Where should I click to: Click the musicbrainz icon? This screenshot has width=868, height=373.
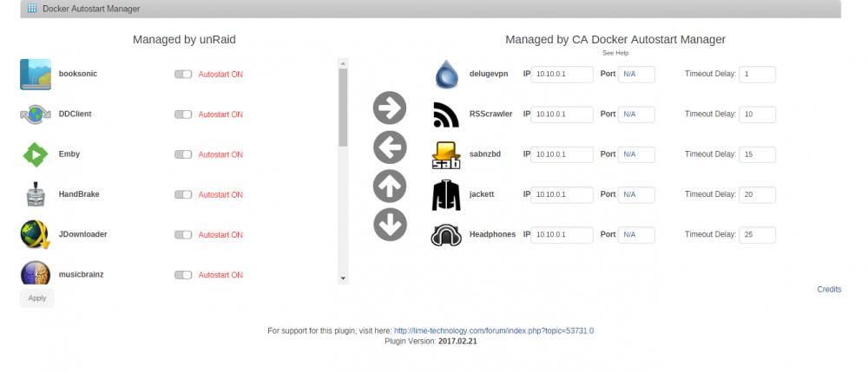(x=36, y=273)
